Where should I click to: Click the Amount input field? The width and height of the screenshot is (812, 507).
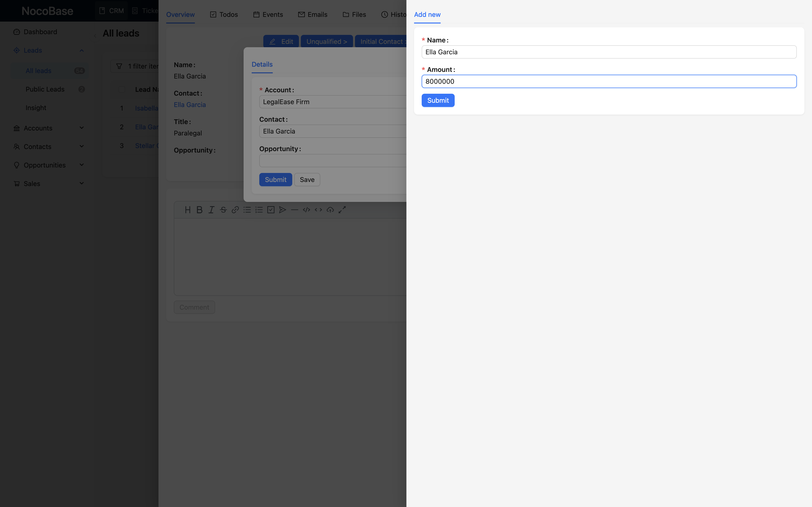pos(609,81)
